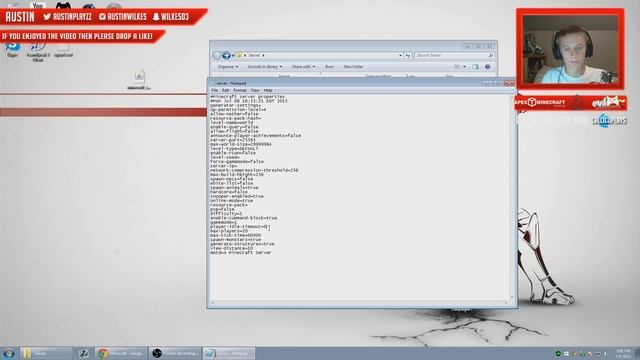Click the line 'generate-structures=true'
The width and height of the screenshot is (640, 360).
tap(242, 244)
